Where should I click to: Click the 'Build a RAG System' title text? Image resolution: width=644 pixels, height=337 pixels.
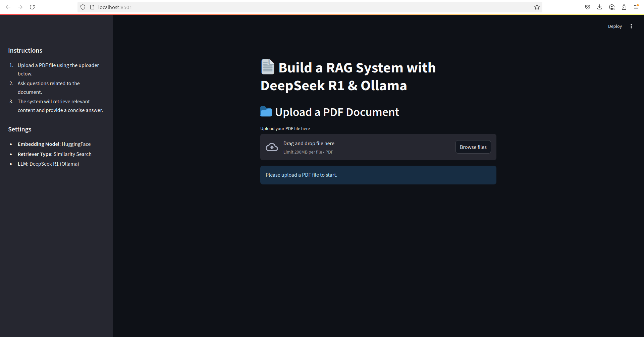pos(348,76)
